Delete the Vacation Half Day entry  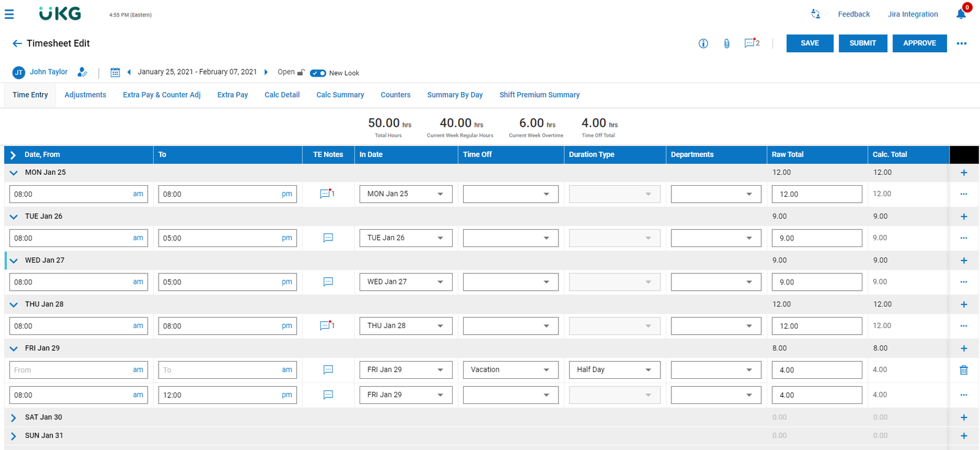pyautogui.click(x=963, y=370)
